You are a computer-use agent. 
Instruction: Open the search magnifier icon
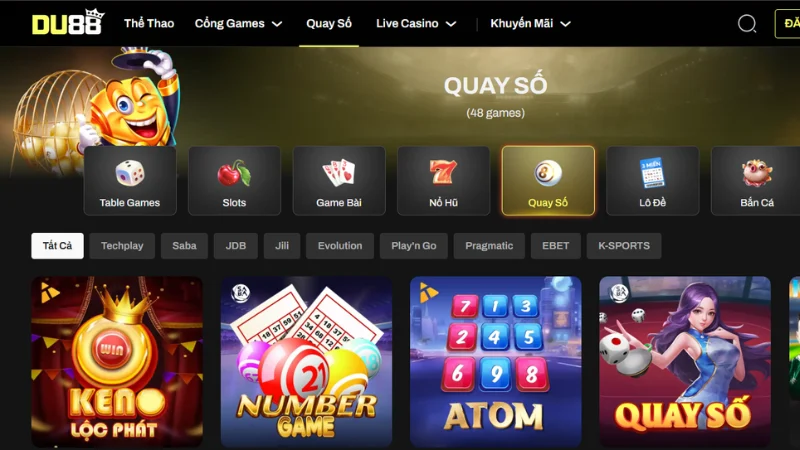coord(747,23)
